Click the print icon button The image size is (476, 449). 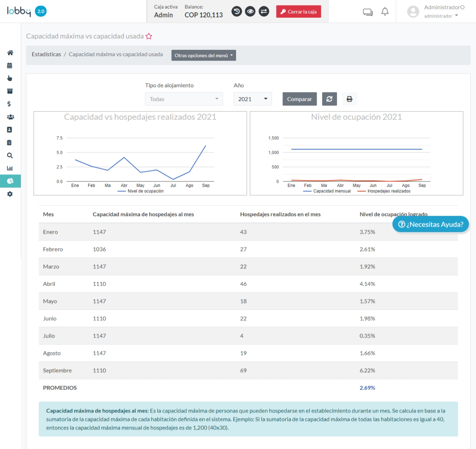point(349,99)
